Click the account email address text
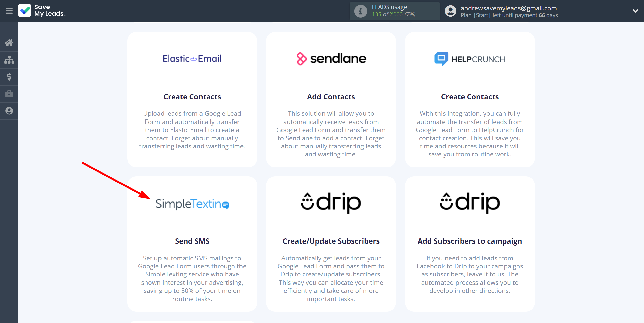The image size is (644, 323). [509, 8]
